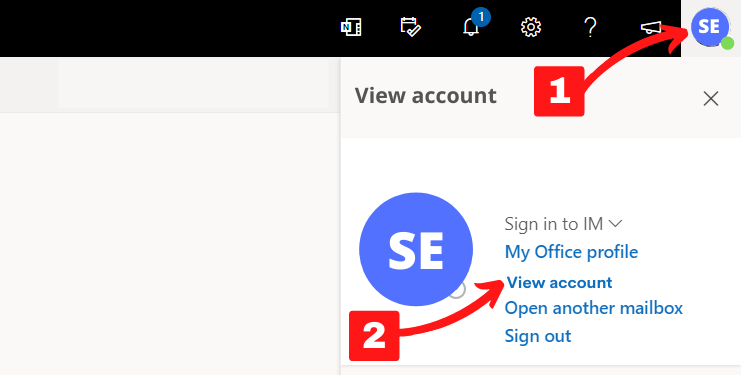Close the View account panel
The width and height of the screenshot is (741, 375).
point(711,99)
